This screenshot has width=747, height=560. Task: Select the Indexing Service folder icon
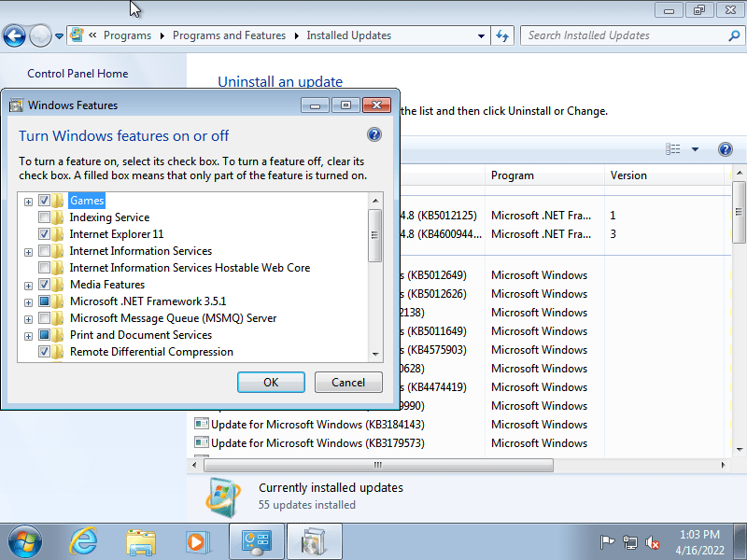tap(58, 217)
